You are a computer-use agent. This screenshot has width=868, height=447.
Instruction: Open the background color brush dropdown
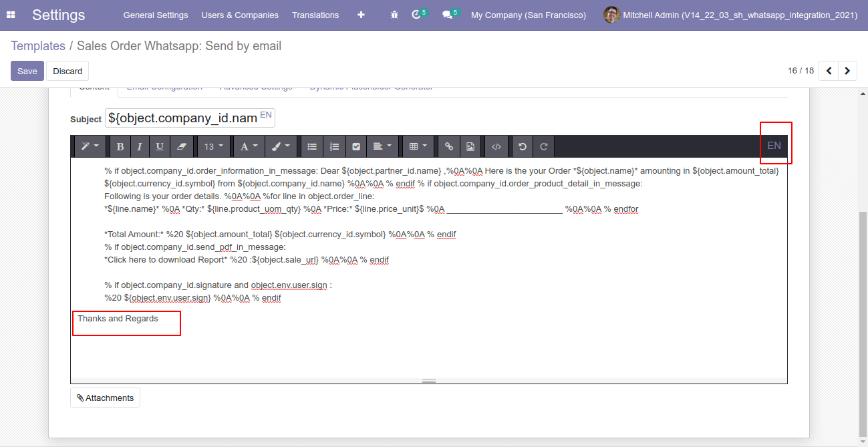tap(281, 146)
